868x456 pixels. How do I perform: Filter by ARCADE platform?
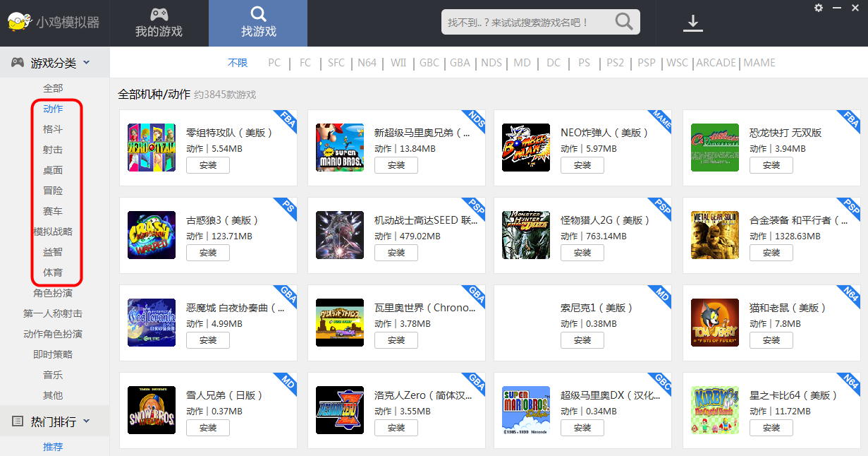click(716, 63)
